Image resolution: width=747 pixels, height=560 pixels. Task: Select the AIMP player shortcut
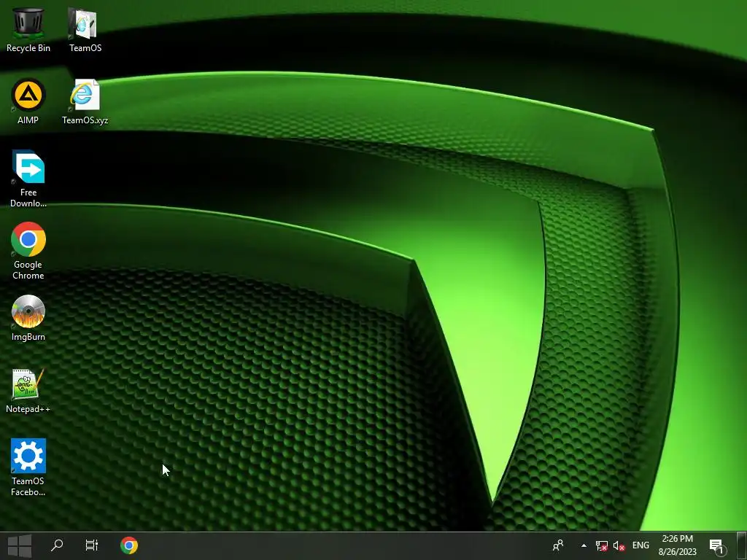pyautogui.click(x=28, y=102)
